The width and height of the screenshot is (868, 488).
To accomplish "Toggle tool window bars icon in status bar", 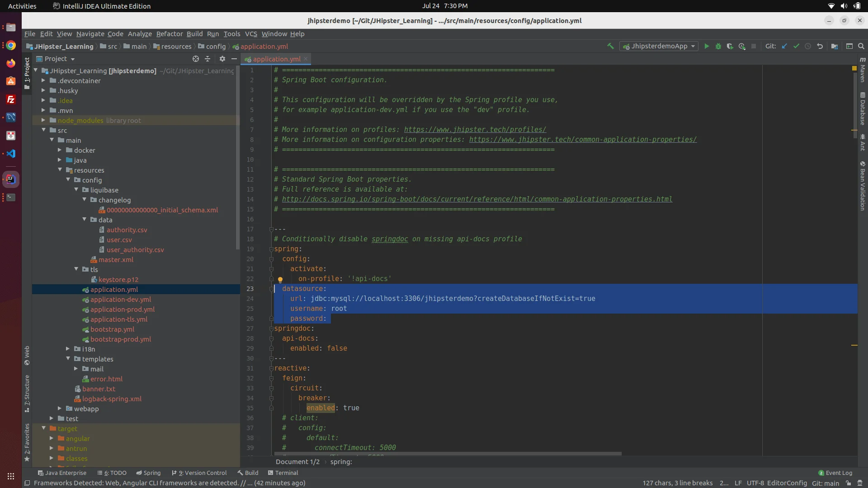I will (27, 483).
